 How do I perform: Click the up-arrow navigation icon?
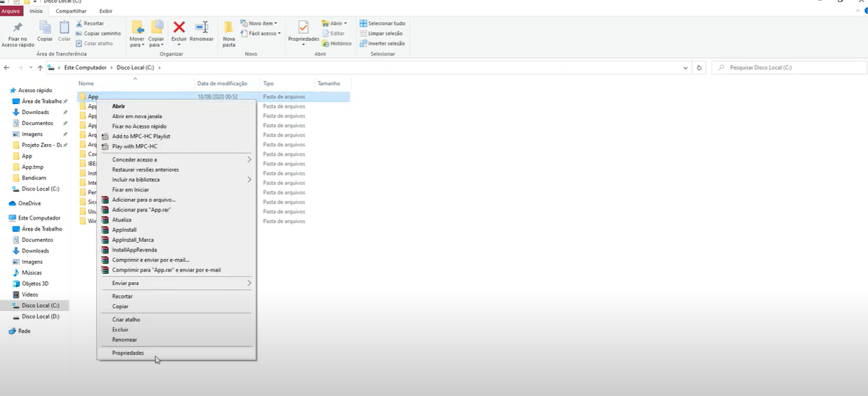pos(40,68)
